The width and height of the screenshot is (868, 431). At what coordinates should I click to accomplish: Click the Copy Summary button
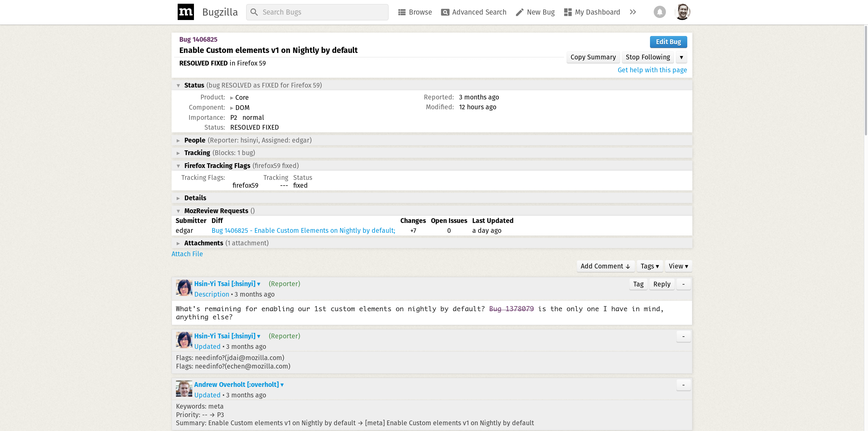[593, 57]
